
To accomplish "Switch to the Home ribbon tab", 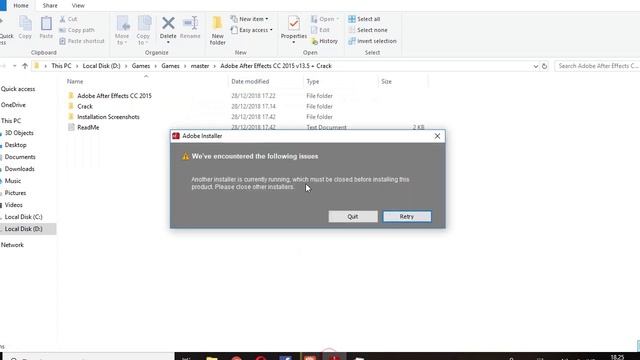I will point(21,6).
